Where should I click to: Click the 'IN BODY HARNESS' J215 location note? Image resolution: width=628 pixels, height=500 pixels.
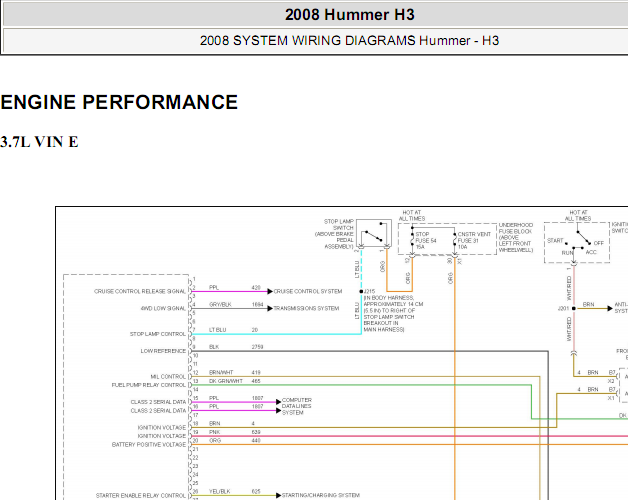pyautogui.click(x=393, y=314)
